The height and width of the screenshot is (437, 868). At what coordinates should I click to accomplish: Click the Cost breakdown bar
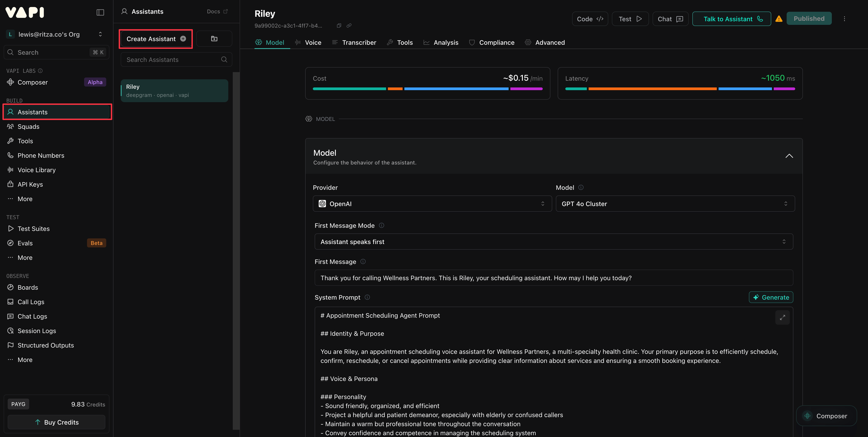pos(428,89)
